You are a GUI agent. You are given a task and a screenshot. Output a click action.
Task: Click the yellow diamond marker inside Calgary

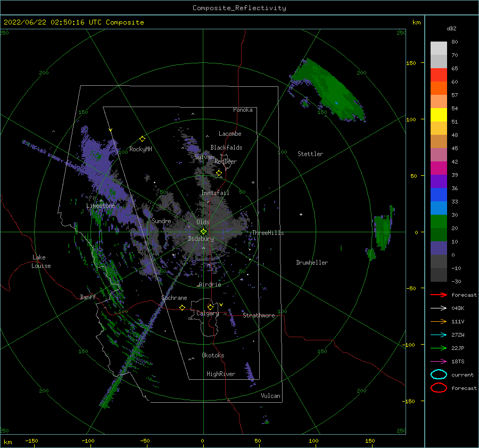(210, 307)
